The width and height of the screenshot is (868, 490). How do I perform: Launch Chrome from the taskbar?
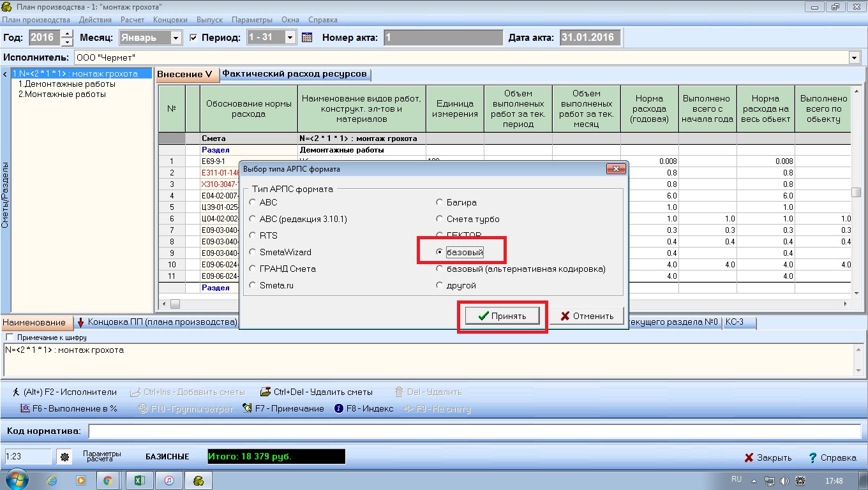[108, 480]
